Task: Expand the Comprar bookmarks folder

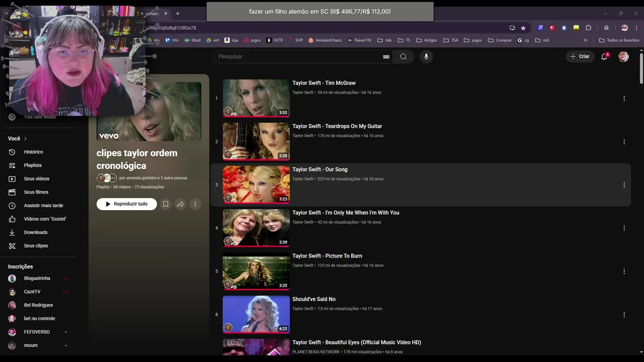Action: click(500, 40)
